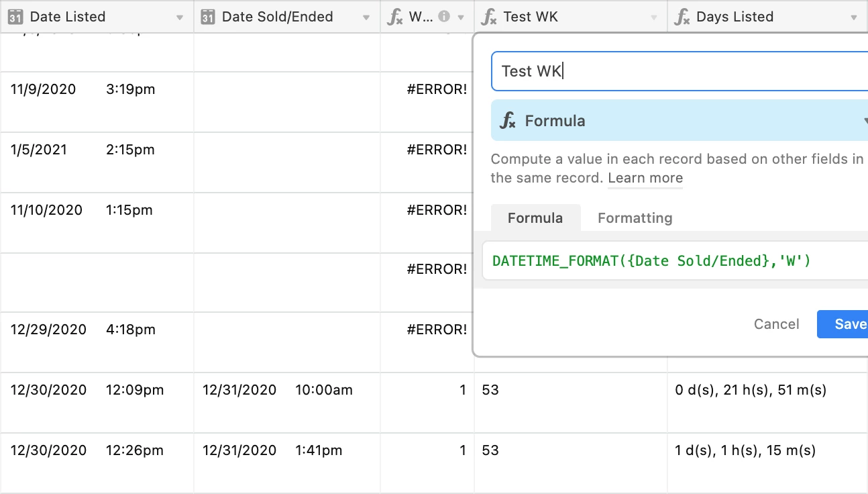
Task: Select the #ERROR! cell in 11/9/2020 row
Action: 427,102
